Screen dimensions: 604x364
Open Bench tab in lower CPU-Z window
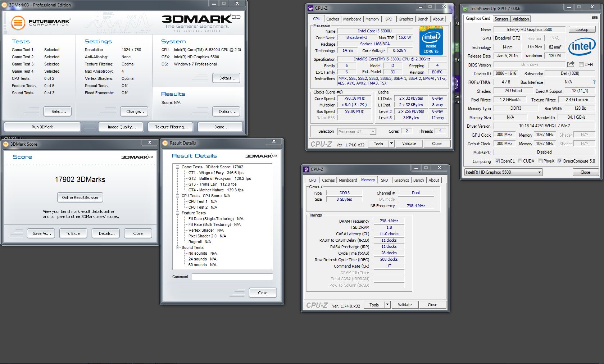point(418,180)
